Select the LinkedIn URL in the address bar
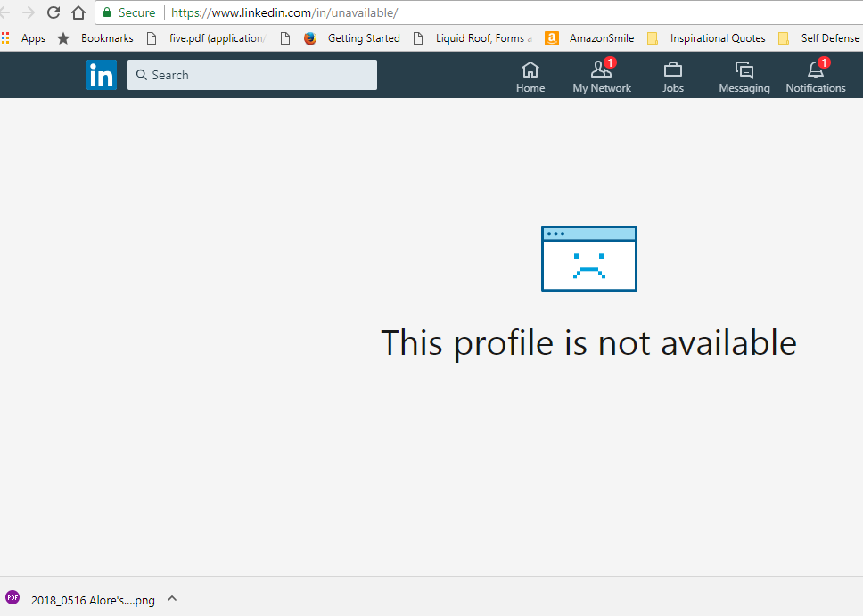863x616 pixels. (284, 12)
